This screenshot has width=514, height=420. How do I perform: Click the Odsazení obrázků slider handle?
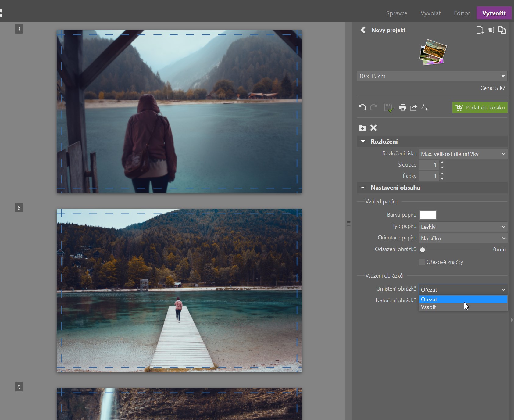point(423,250)
